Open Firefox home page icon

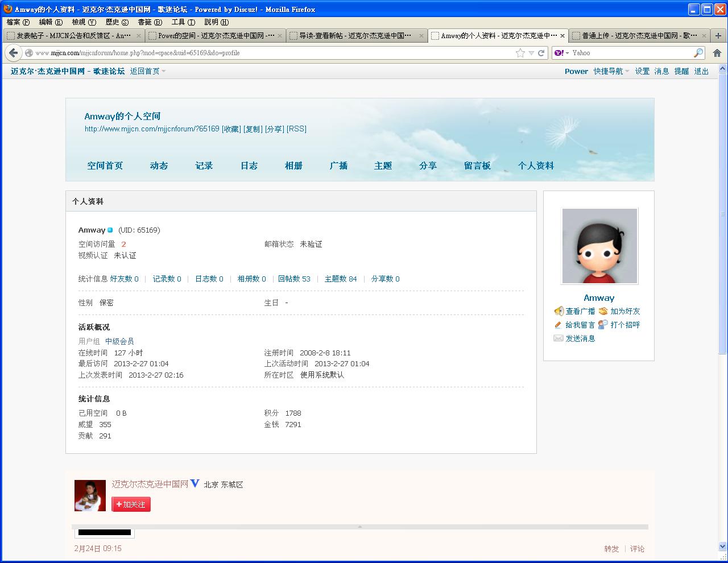[717, 53]
